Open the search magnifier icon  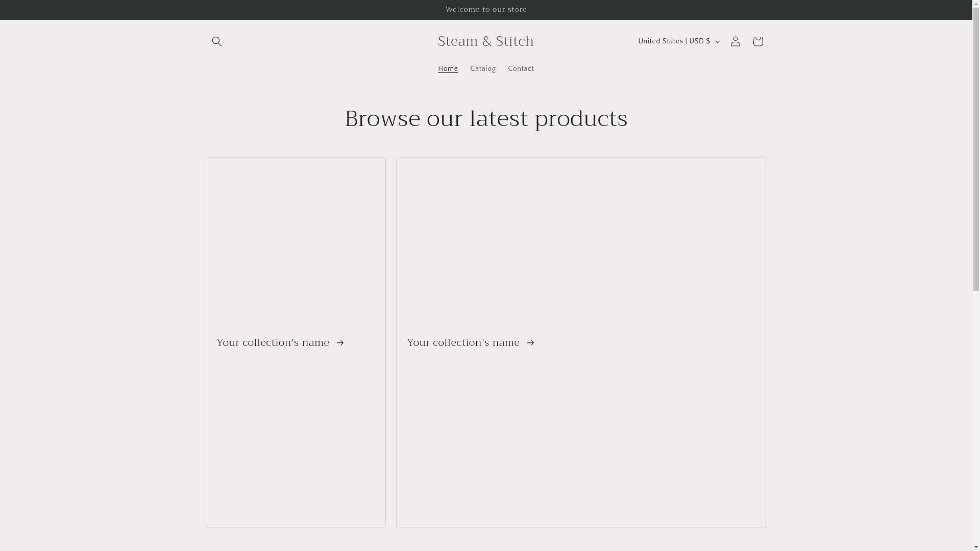pos(216,41)
